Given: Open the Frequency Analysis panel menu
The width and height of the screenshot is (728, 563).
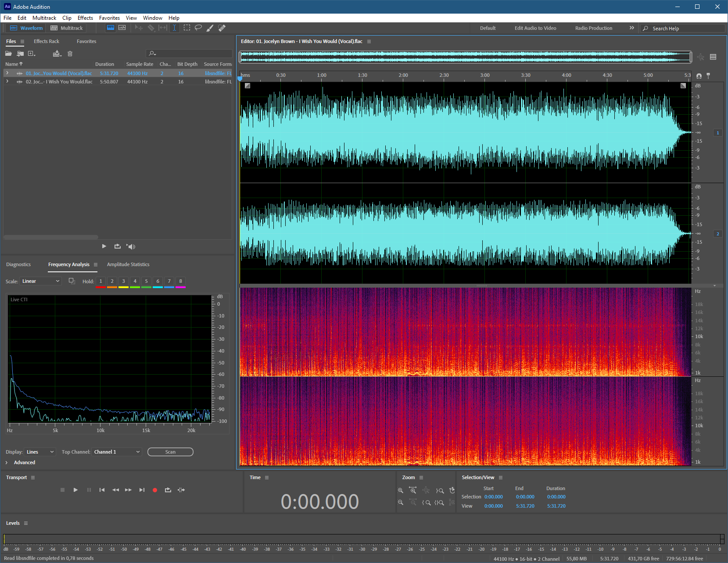Looking at the screenshot, I should [96, 264].
